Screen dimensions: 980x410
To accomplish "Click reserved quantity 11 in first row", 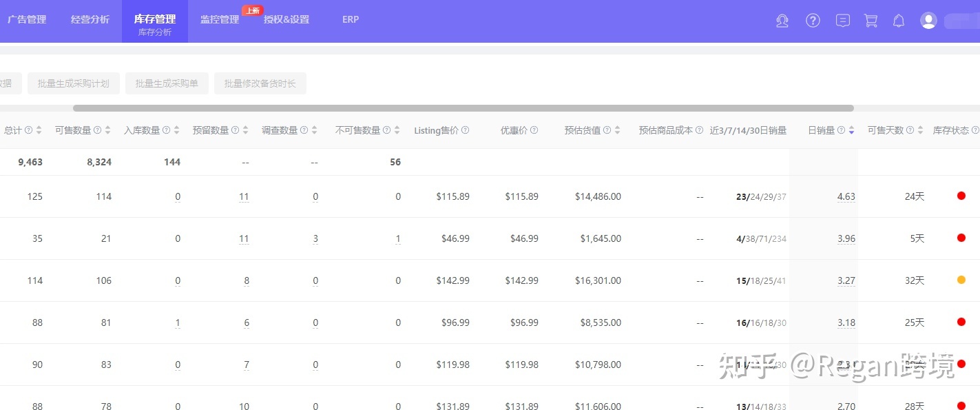I will tap(244, 197).
